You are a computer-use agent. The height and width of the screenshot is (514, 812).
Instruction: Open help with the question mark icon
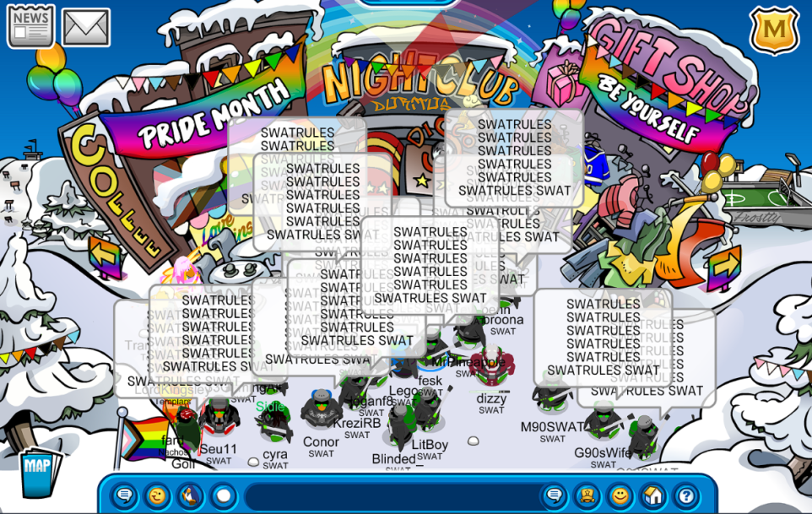click(x=686, y=496)
